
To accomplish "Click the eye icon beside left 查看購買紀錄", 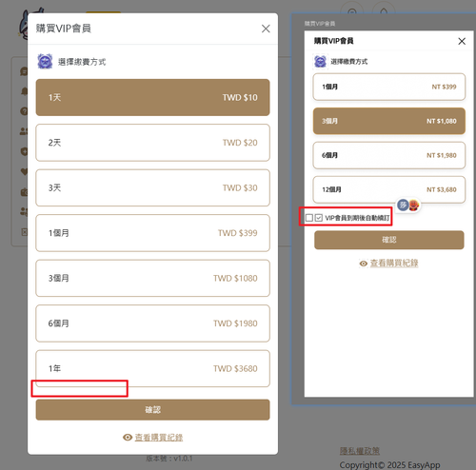I will click(x=128, y=438).
